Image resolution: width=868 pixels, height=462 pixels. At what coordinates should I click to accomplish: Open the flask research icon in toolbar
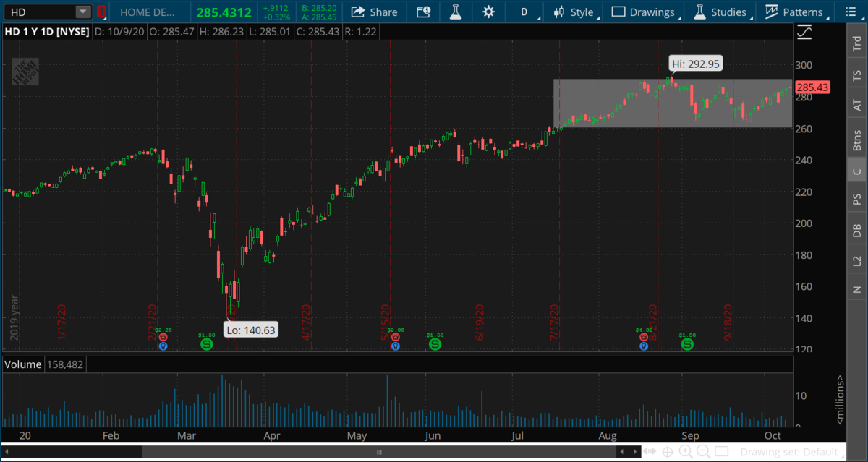point(455,12)
